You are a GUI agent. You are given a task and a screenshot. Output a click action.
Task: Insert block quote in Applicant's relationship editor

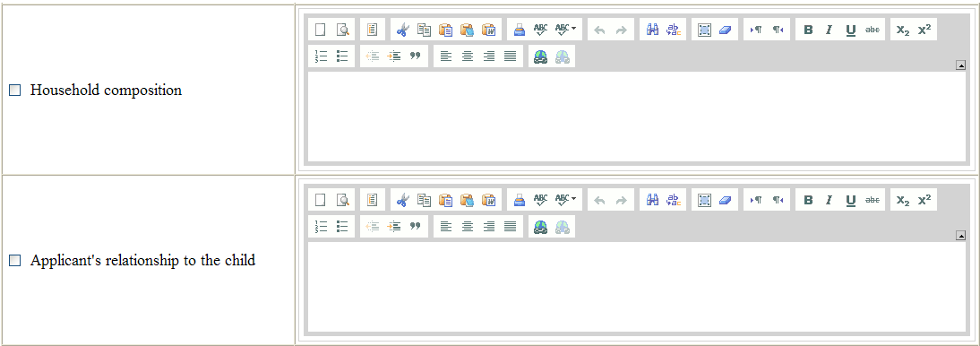(415, 226)
